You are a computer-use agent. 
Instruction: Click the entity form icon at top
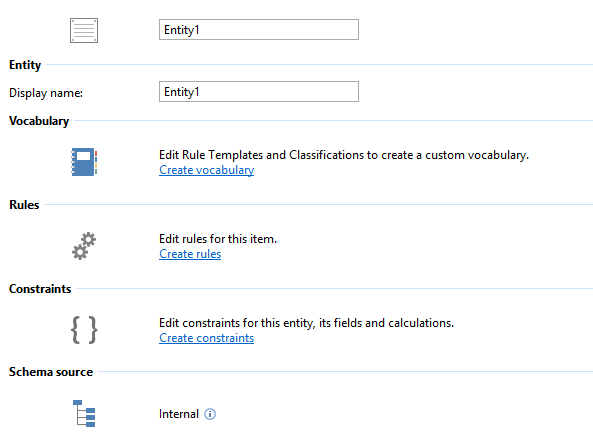tap(84, 30)
